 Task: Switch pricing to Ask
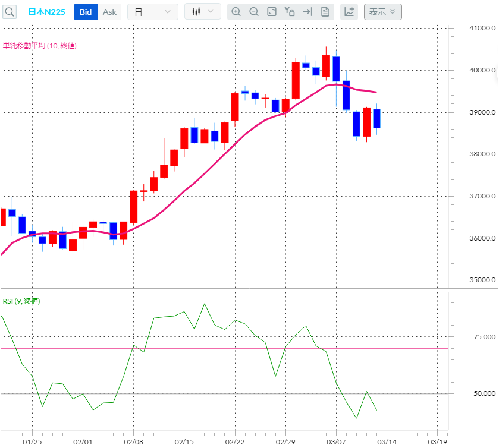click(109, 11)
